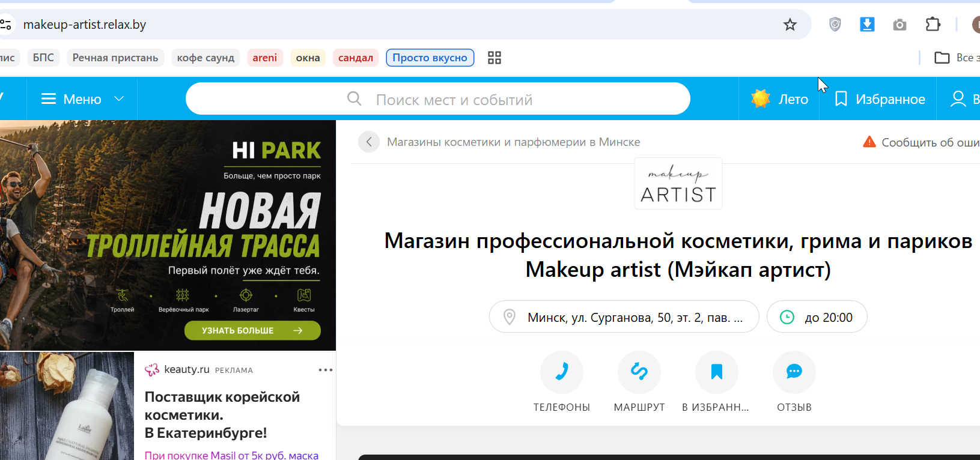Expand the Меню dropdown
This screenshot has width=980, height=460.
(82, 99)
